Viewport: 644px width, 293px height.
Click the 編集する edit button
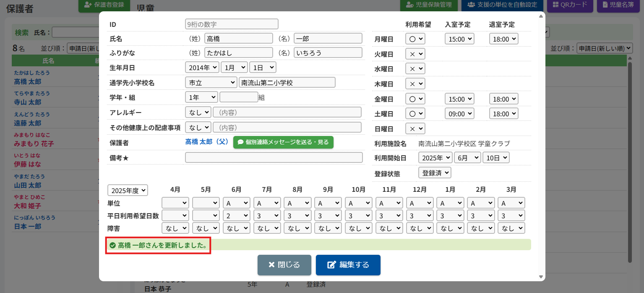(x=348, y=265)
